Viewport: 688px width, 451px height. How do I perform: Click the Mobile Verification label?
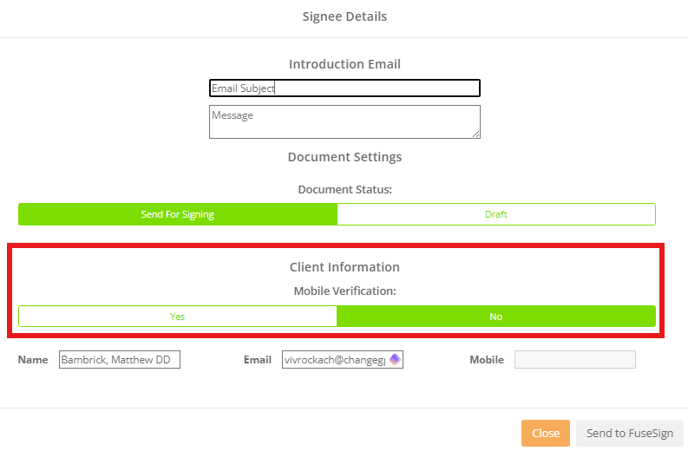tap(345, 291)
